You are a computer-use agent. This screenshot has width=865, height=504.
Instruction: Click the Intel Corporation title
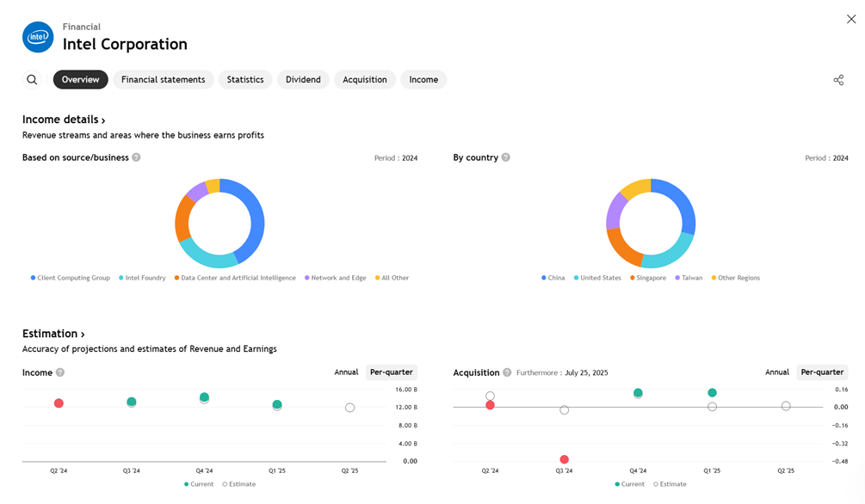(125, 44)
